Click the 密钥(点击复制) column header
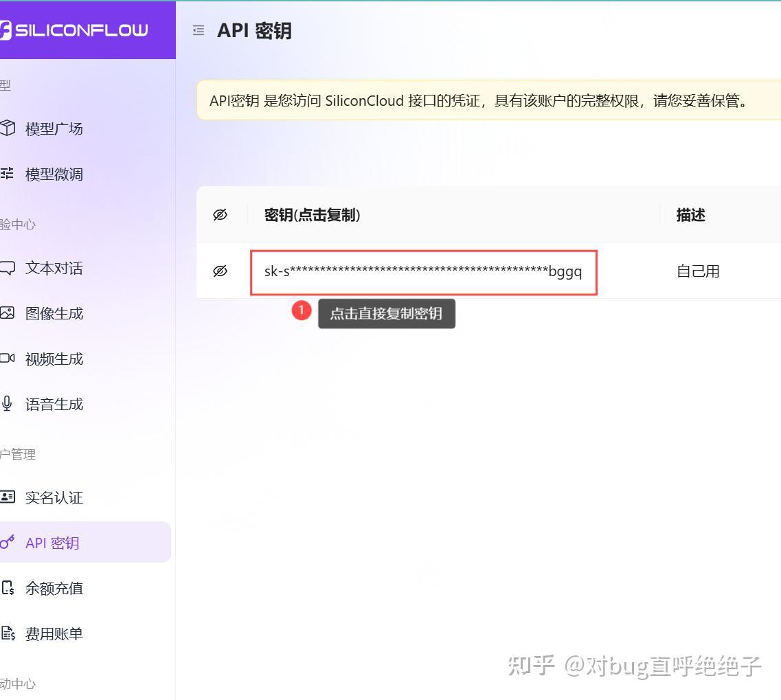781x700 pixels. point(312,215)
